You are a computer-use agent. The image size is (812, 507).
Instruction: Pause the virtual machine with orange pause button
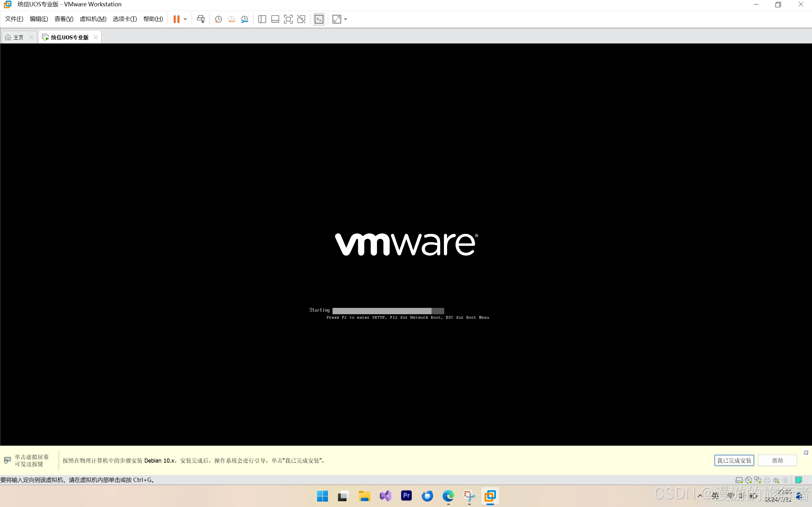pos(176,19)
